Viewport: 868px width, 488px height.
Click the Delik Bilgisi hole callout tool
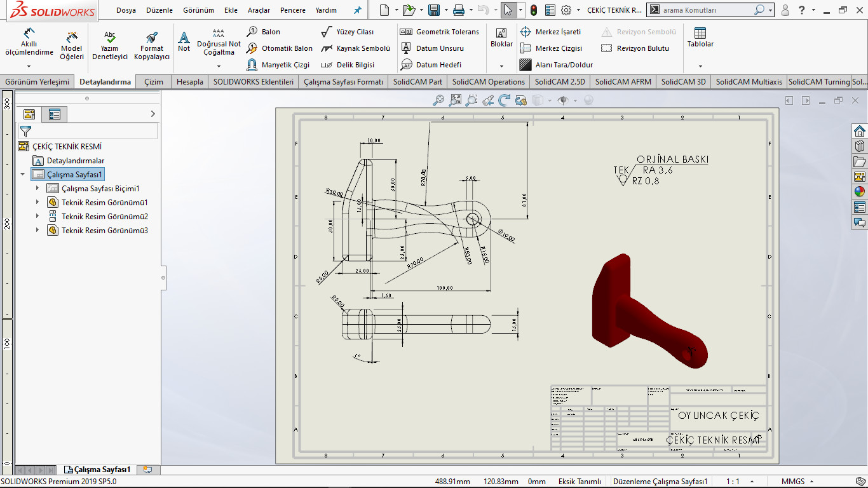(x=347, y=65)
